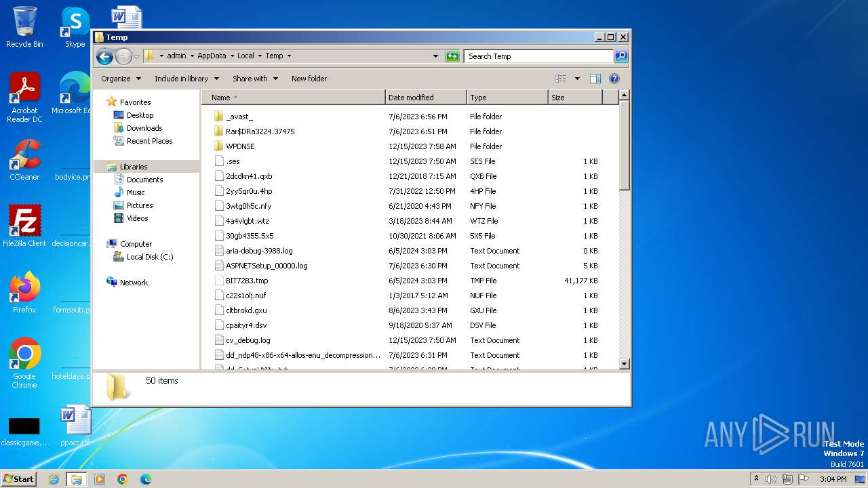Sort files by Type column
Image resolution: width=868 pixels, height=488 pixels.
point(507,98)
